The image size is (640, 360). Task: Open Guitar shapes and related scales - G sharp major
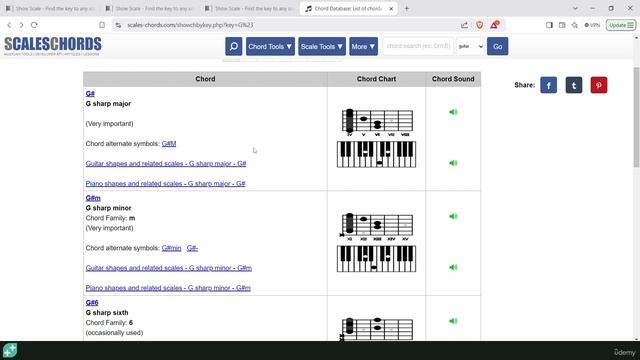click(166, 164)
